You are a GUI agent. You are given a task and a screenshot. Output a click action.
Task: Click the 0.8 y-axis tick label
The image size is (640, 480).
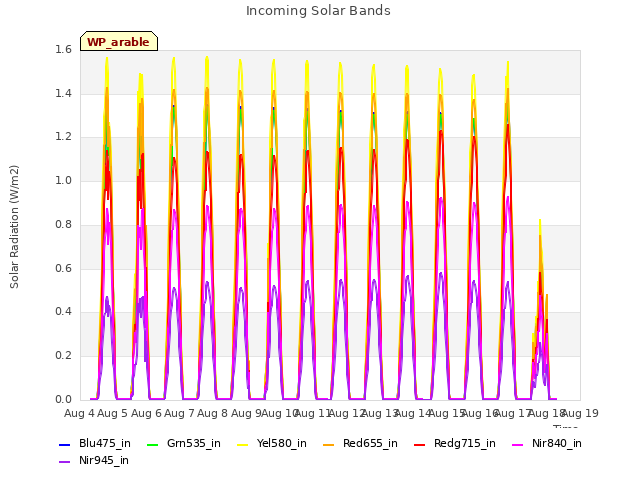[63, 224]
